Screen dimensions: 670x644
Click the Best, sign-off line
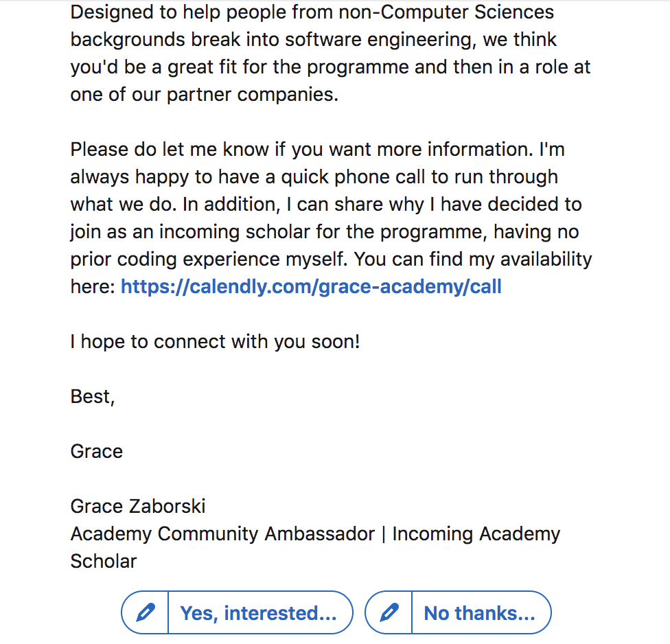point(93,397)
